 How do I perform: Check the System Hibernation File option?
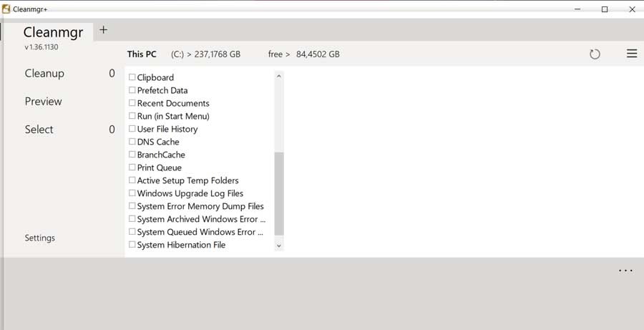tap(132, 245)
